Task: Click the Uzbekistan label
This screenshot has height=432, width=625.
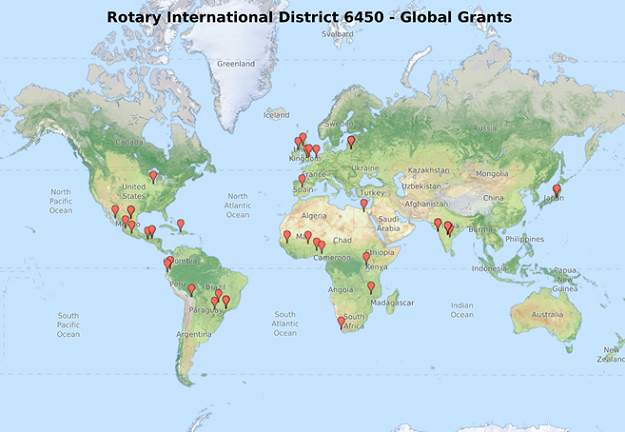Action: coord(421,186)
